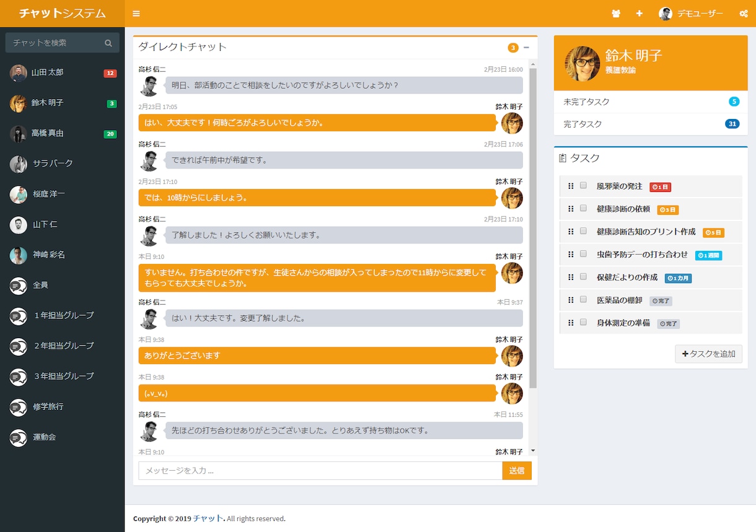Viewport: 756px width, 532px height.
Task: Click the 全員 group chat bubble icon
Action: (x=19, y=286)
